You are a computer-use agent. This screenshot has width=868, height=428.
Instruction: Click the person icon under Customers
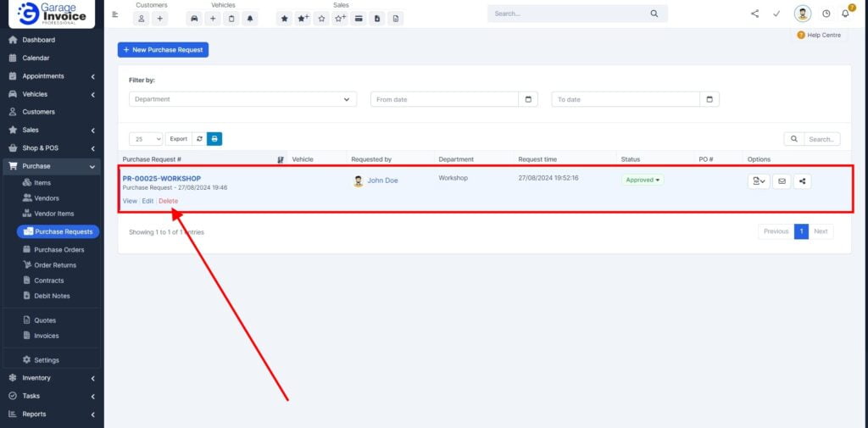[142, 19]
